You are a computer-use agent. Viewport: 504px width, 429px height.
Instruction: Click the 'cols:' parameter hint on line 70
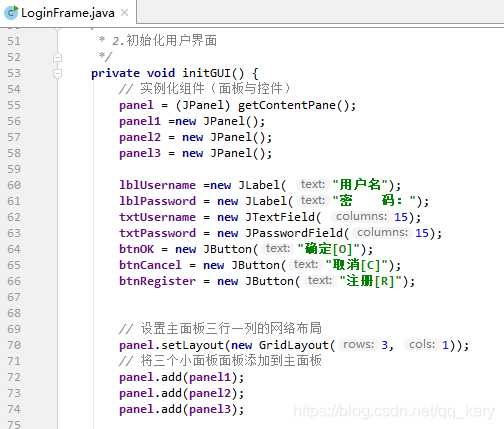[x=422, y=345]
